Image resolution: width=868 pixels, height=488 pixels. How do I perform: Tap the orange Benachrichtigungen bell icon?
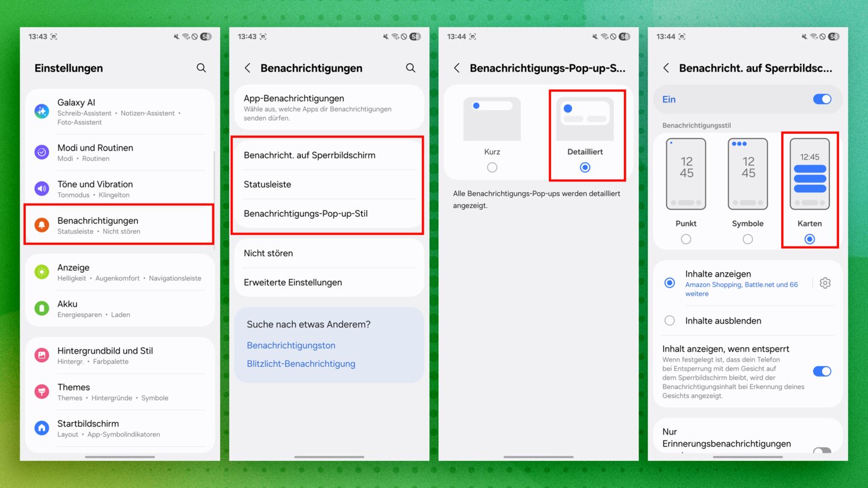pyautogui.click(x=42, y=225)
